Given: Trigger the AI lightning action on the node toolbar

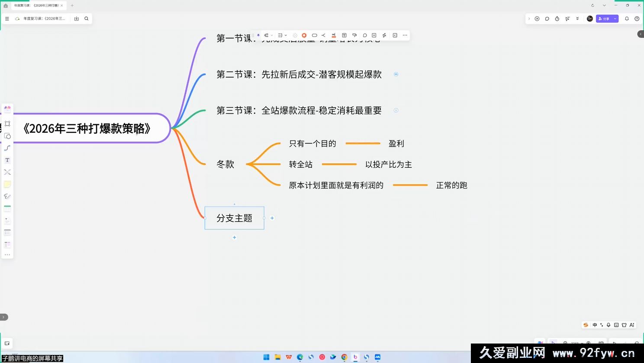Looking at the screenshot, I should (384, 35).
